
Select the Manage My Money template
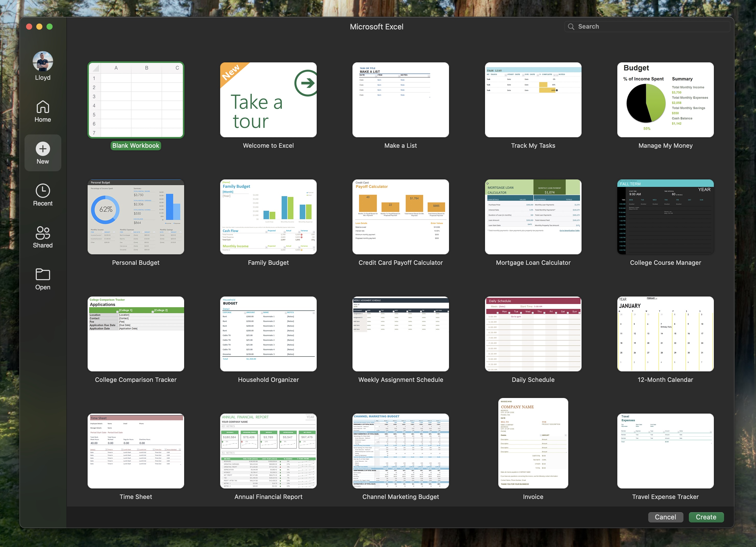[x=665, y=100]
